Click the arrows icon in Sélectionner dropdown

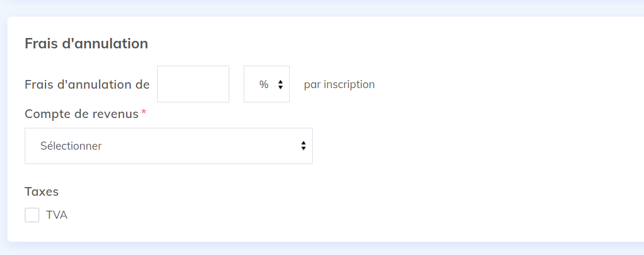tap(303, 146)
